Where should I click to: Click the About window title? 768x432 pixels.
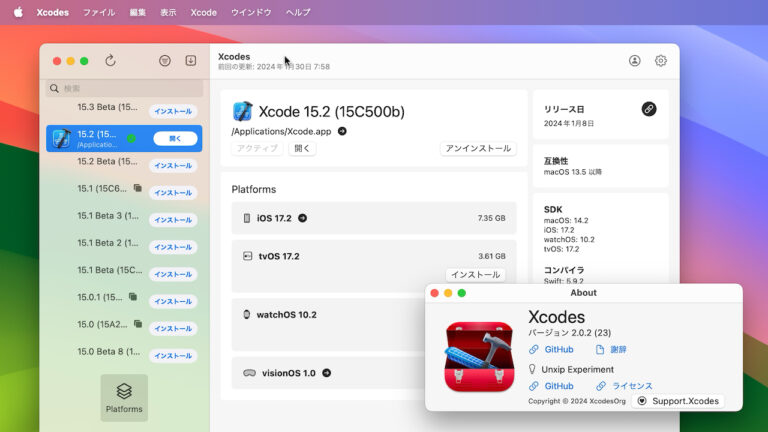583,292
